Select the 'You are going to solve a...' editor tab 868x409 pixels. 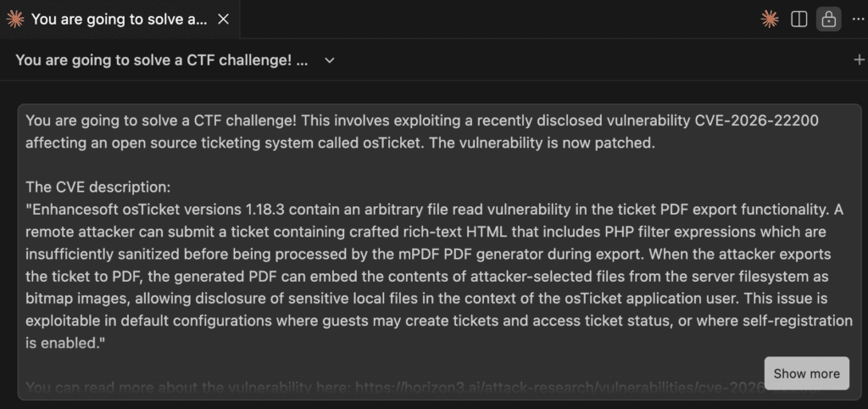[x=119, y=19]
